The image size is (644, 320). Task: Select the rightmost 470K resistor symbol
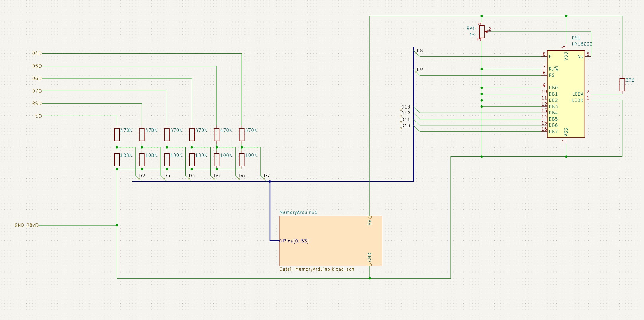[242, 134]
